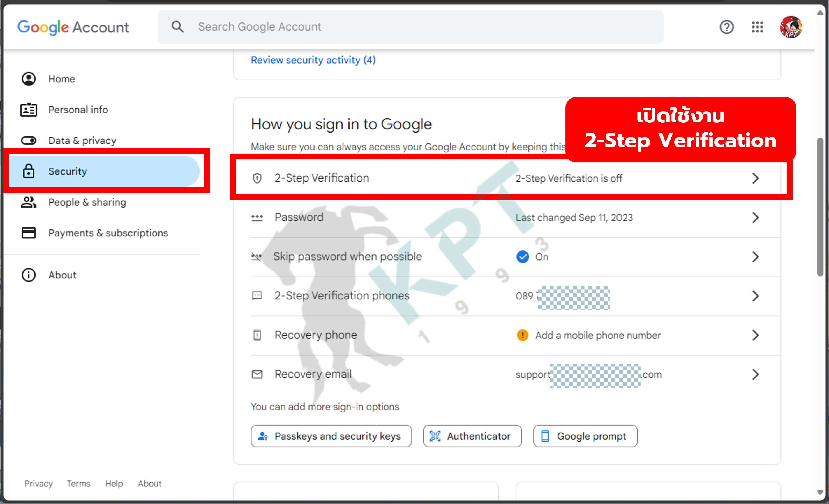
Task: Click the About info circle icon
Action: (x=29, y=275)
